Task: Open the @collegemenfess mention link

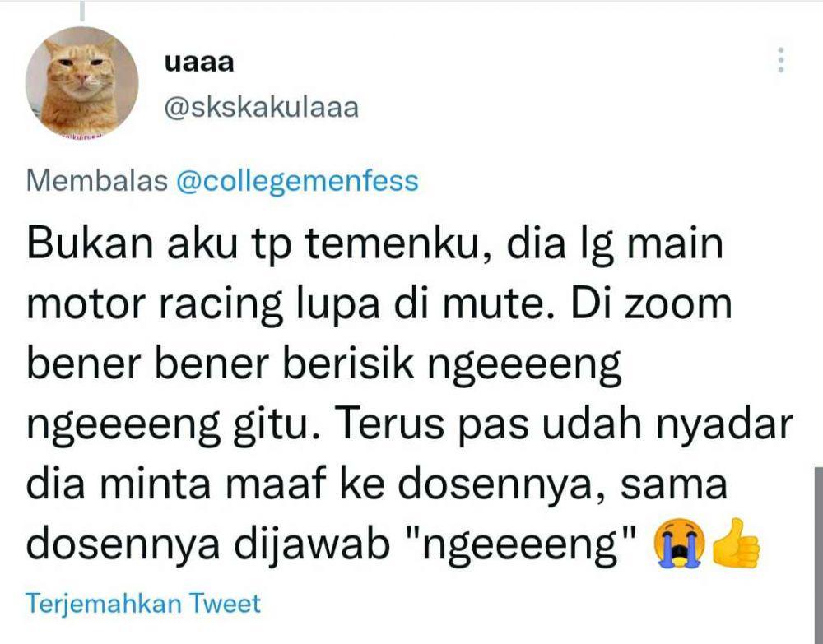Action: point(297,182)
